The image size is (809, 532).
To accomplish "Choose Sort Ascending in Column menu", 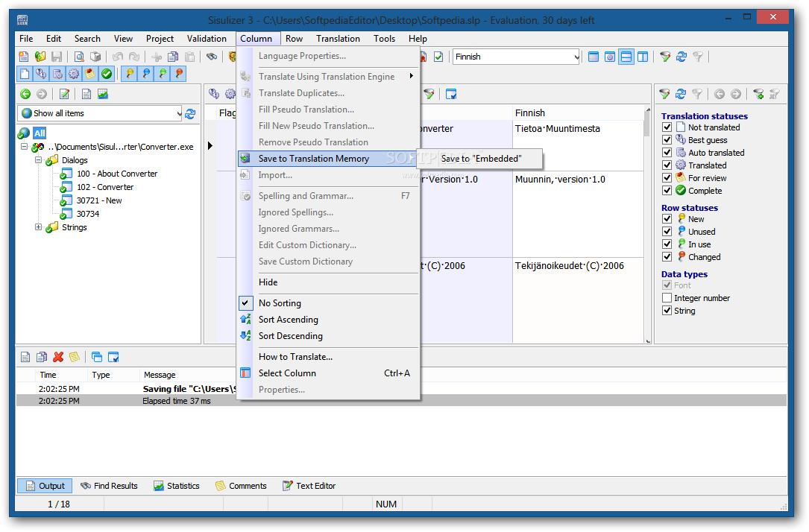I will [328, 320].
